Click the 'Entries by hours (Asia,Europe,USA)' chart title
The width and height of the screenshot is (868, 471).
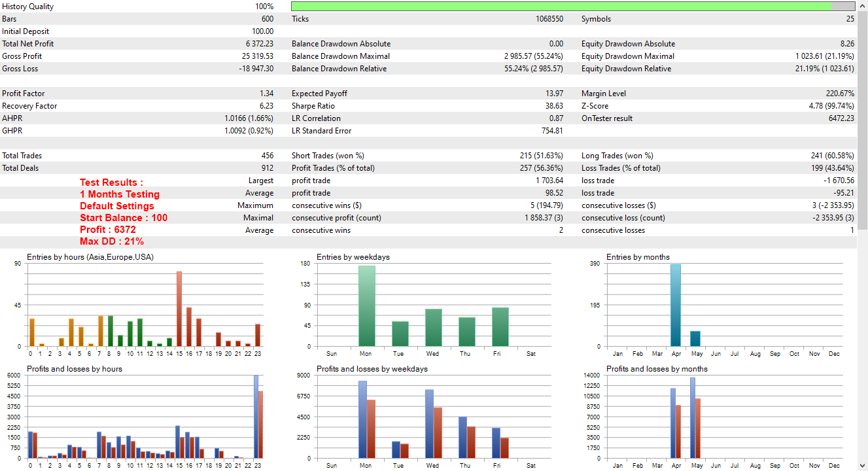point(90,257)
